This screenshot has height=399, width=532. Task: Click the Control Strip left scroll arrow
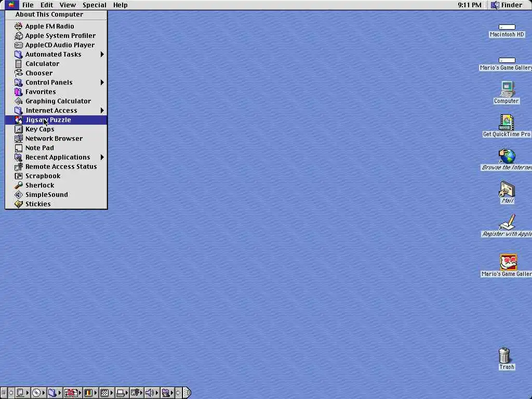10,393
